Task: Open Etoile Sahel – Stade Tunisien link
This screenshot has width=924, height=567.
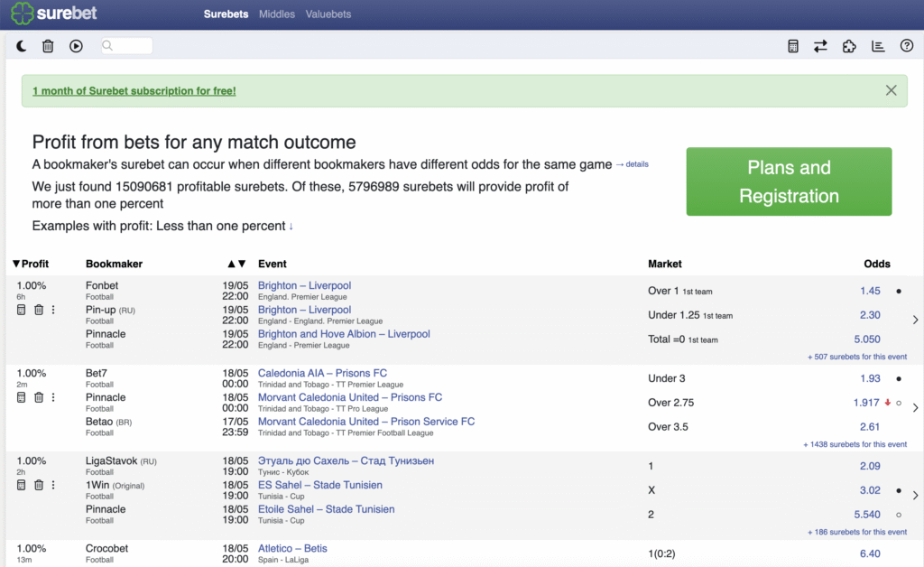Action: (326, 509)
